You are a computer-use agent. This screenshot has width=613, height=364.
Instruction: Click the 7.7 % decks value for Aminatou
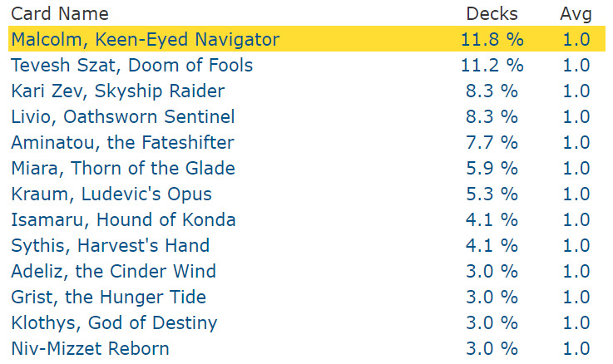click(x=492, y=142)
